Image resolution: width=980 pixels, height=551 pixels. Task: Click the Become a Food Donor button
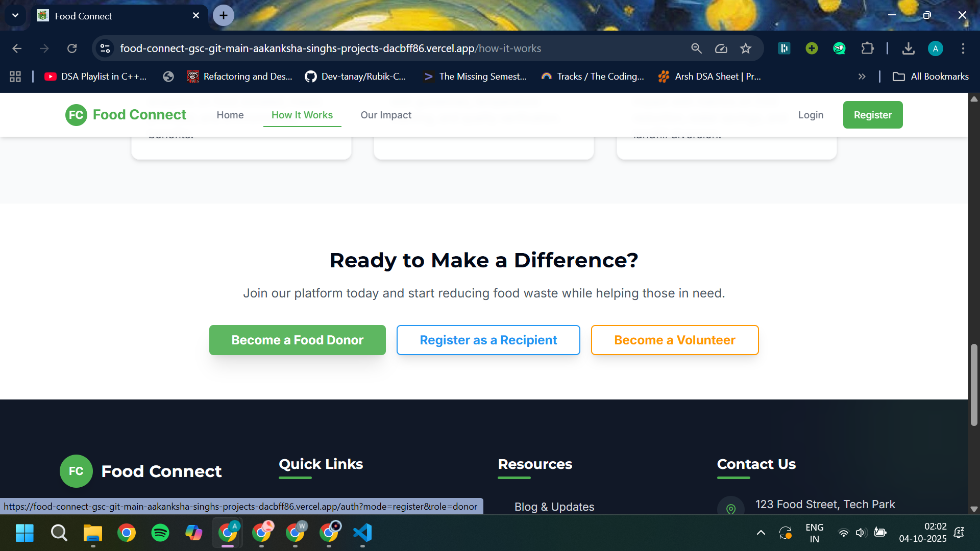(298, 340)
